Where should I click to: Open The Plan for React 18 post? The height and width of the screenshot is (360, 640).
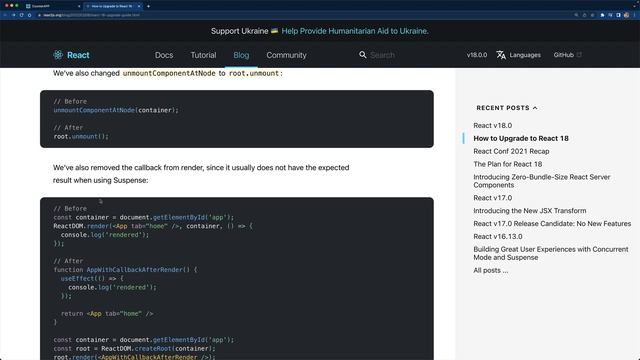coord(508,164)
